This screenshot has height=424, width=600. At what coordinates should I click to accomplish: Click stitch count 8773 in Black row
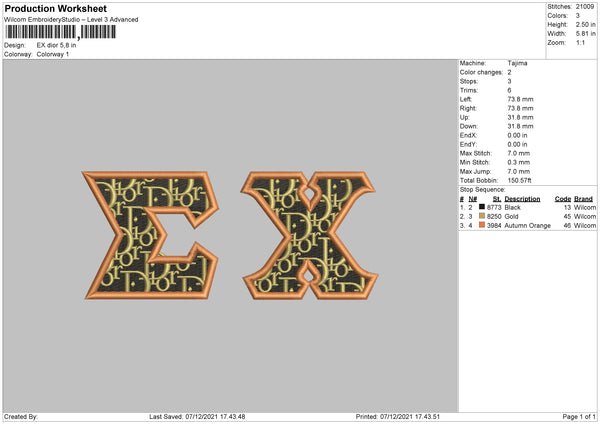tap(494, 207)
